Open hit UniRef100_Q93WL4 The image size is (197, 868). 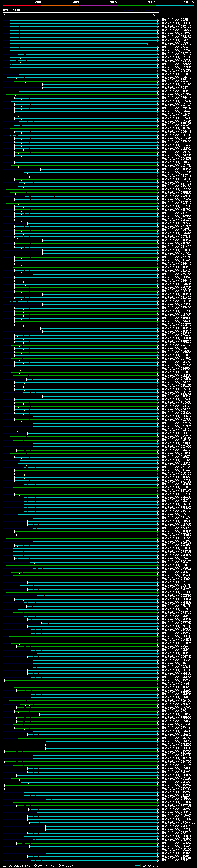pos(176,20)
